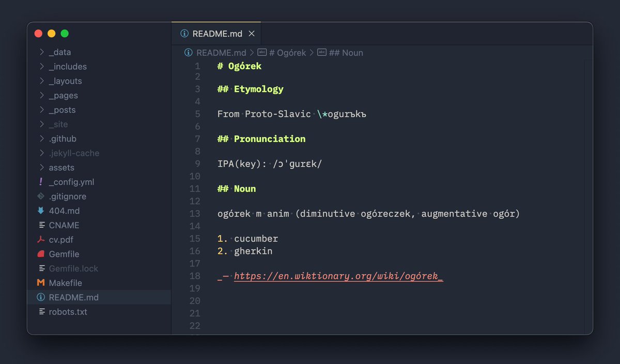Click the red PDF icon beside cv.pdf

41,240
